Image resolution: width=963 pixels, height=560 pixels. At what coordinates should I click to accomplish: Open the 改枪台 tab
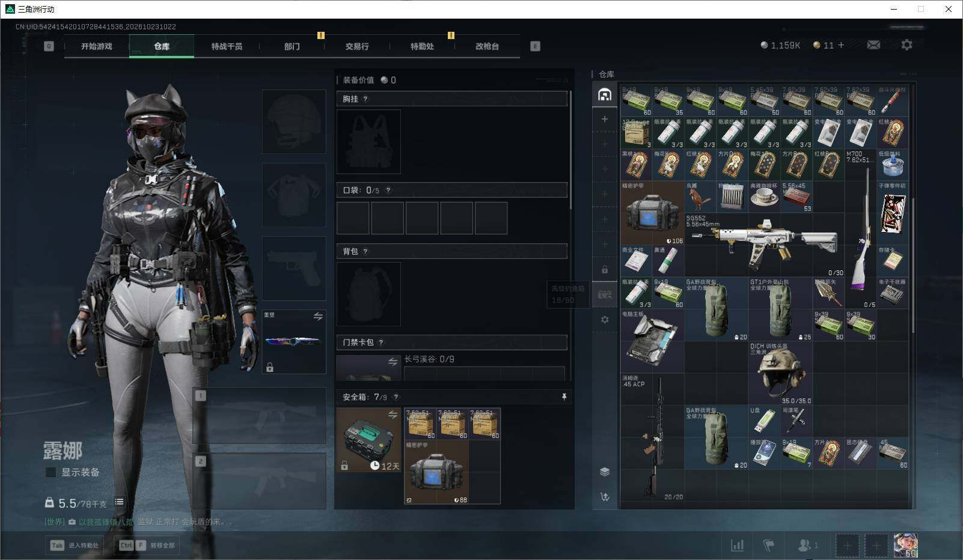(x=487, y=46)
